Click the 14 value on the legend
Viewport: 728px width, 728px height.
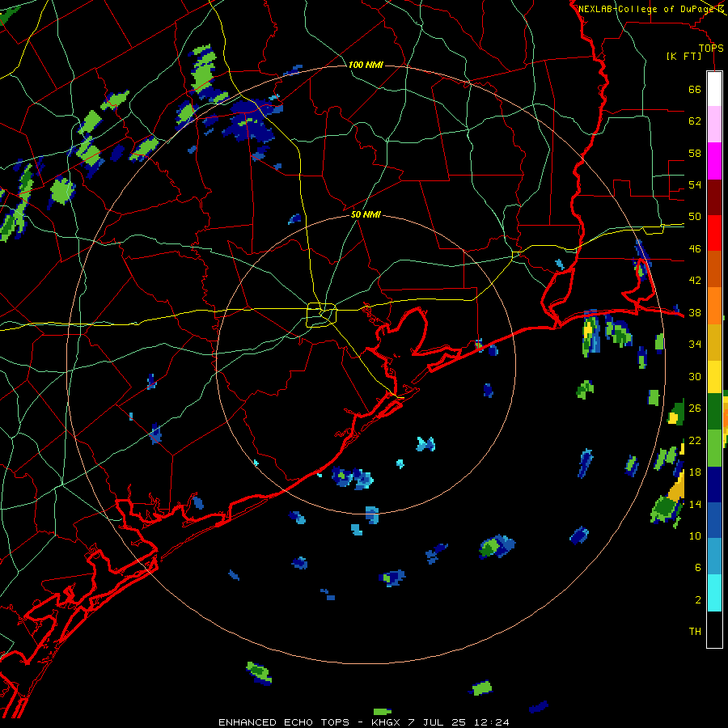[x=695, y=504]
